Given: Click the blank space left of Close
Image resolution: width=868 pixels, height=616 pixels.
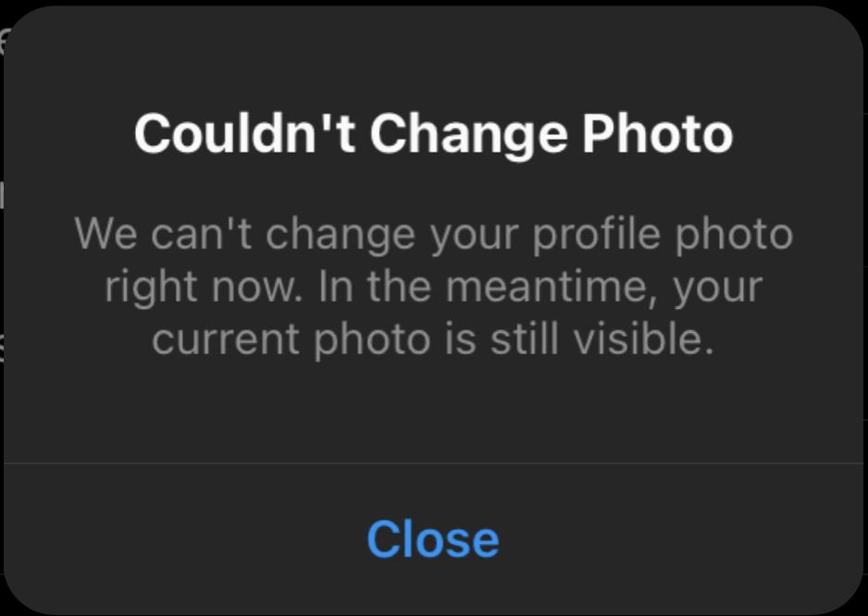Looking at the screenshot, I should click(x=185, y=539).
